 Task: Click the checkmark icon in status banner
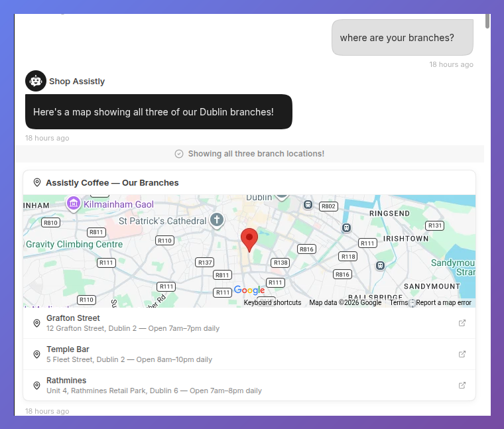click(179, 154)
